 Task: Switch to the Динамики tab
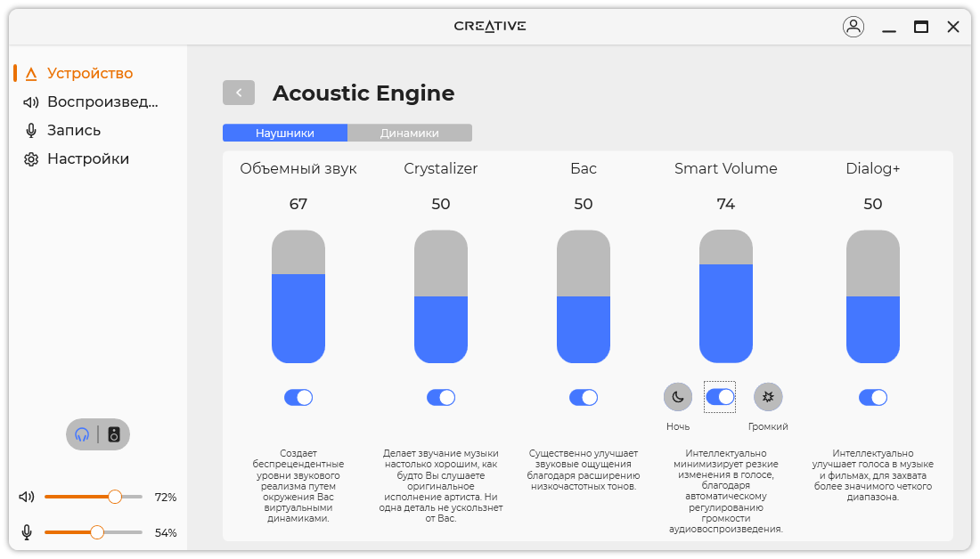(410, 133)
